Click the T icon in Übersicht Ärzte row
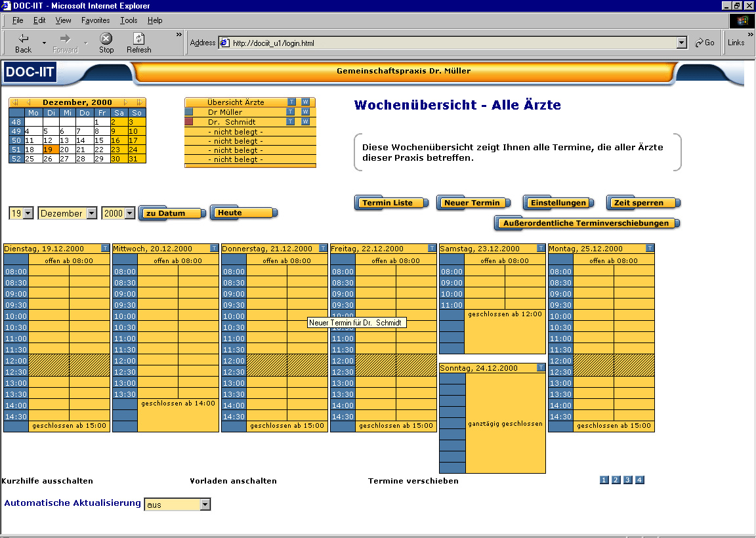Image resolution: width=756 pixels, height=538 pixels. [x=291, y=102]
